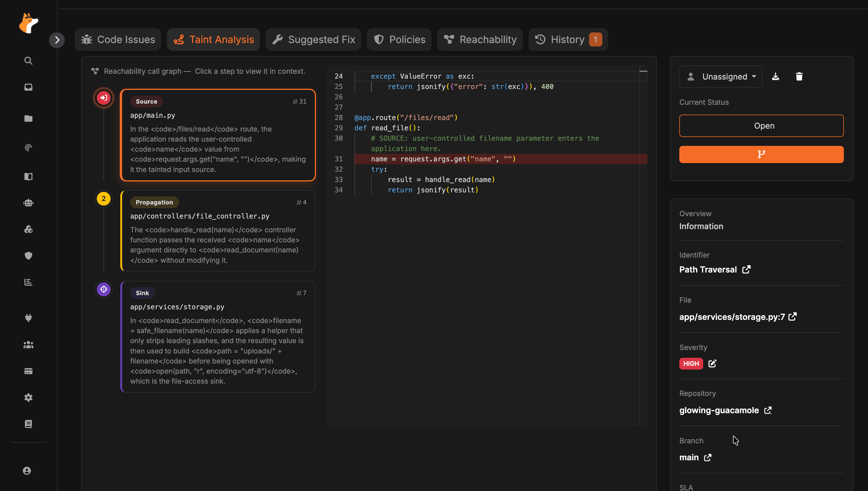Open the app/services/storage.py:7 file link
The height and width of the screenshot is (491, 868).
pos(738,317)
